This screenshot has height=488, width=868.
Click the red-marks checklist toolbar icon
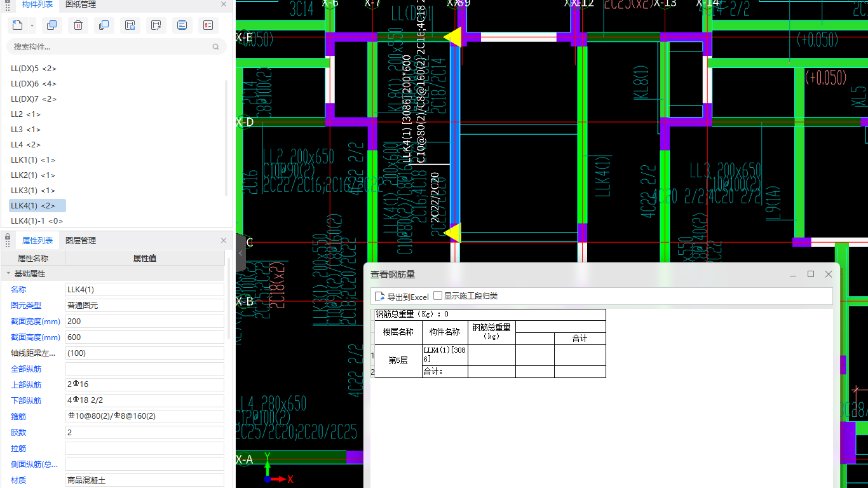point(208,25)
